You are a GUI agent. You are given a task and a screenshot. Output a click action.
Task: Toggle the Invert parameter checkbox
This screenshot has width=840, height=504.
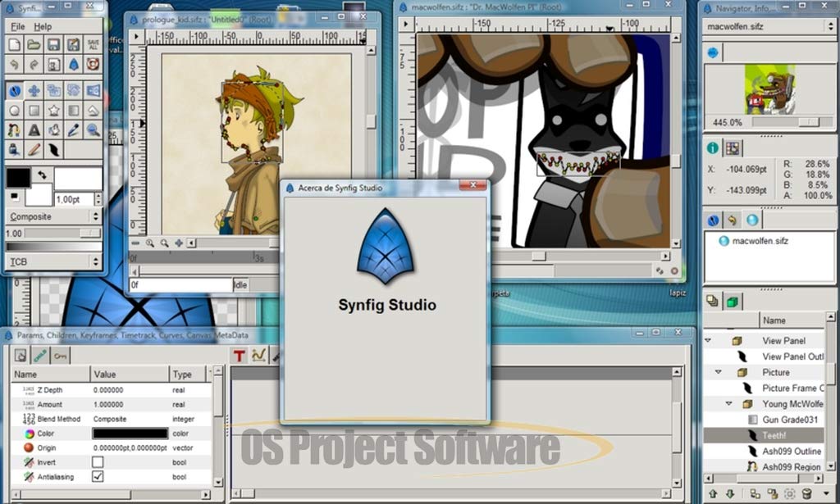click(x=98, y=461)
